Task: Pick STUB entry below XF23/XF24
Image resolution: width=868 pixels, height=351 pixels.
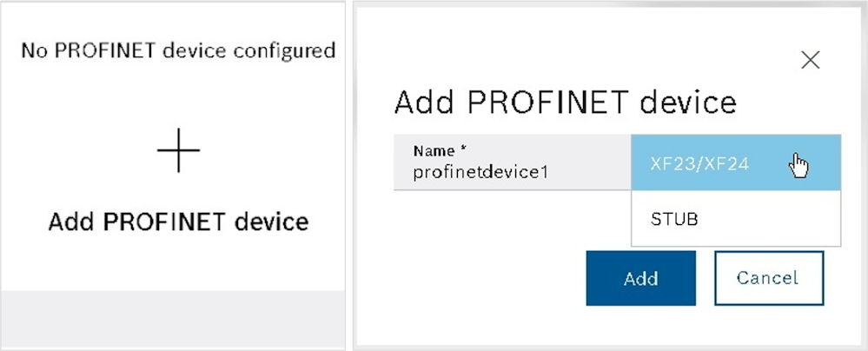Action: (736, 219)
